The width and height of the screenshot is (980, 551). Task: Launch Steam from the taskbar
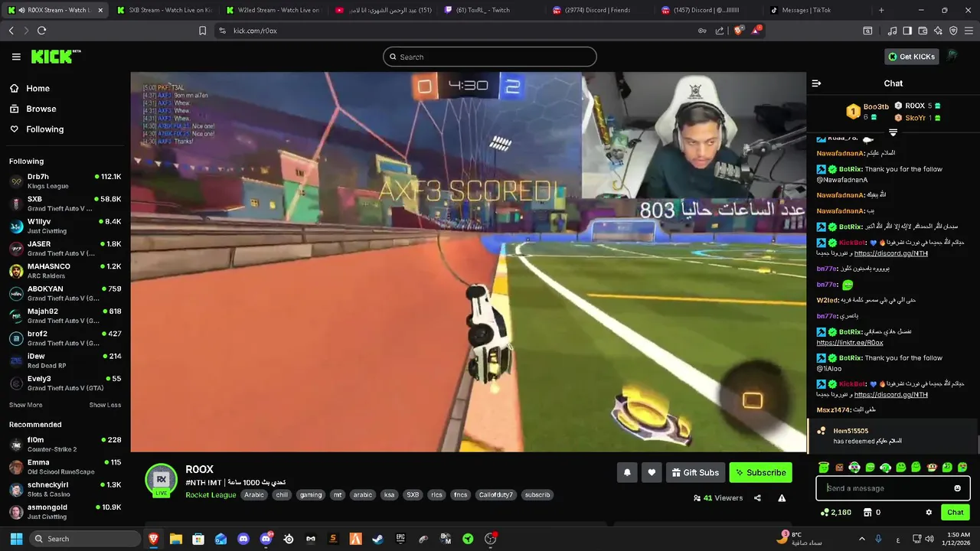click(377, 539)
